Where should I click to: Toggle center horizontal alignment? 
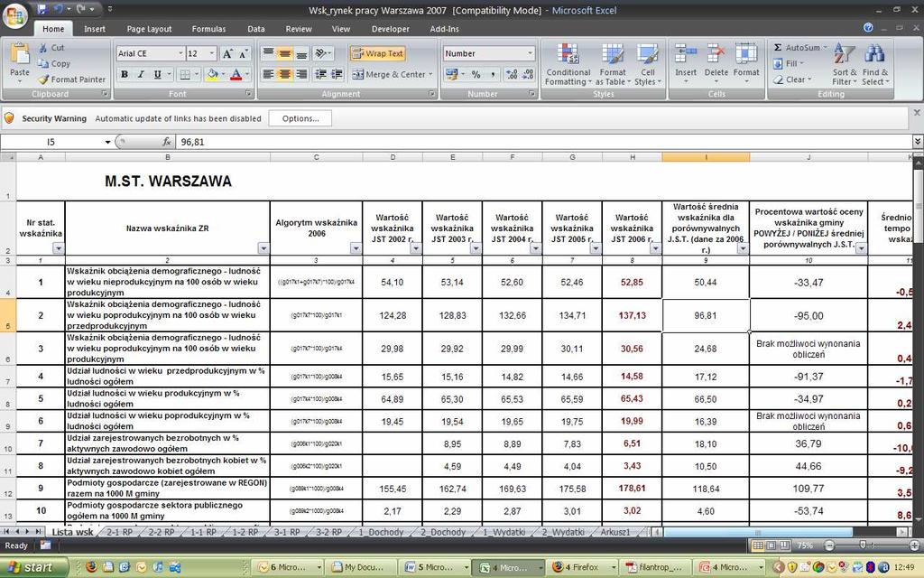(284, 74)
